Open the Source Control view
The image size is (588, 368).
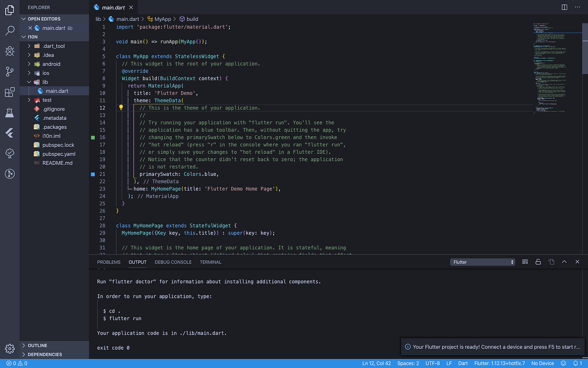[x=10, y=72]
